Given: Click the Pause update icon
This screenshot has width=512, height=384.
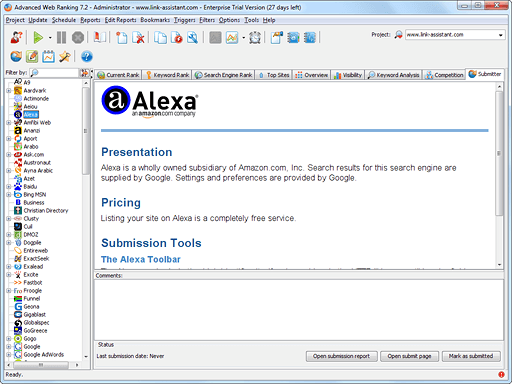Looking at the screenshot, I should pyautogui.click(x=61, y=37).
